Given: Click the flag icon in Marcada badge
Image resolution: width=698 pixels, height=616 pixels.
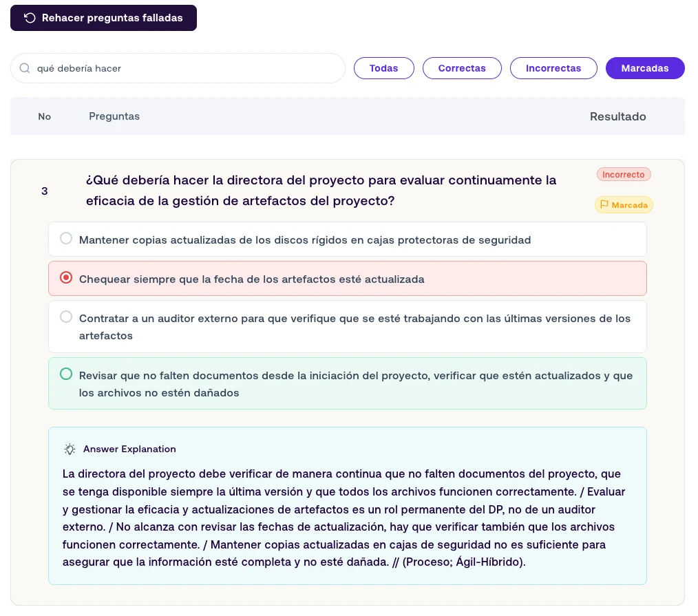Looking at the screenshot, I should point(604,204).
